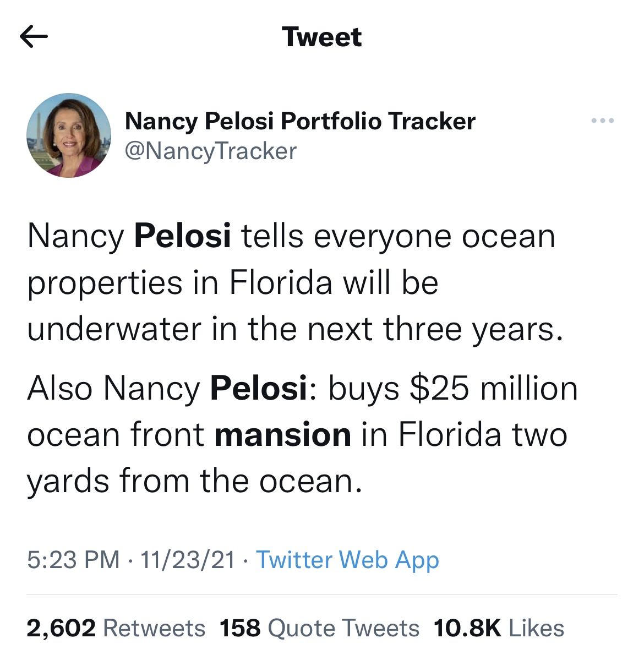This screenshot has width=644, height=660.
Task: Click the "Nancy Pelosi Portfolio Tracker" display name
Action: 300,121
